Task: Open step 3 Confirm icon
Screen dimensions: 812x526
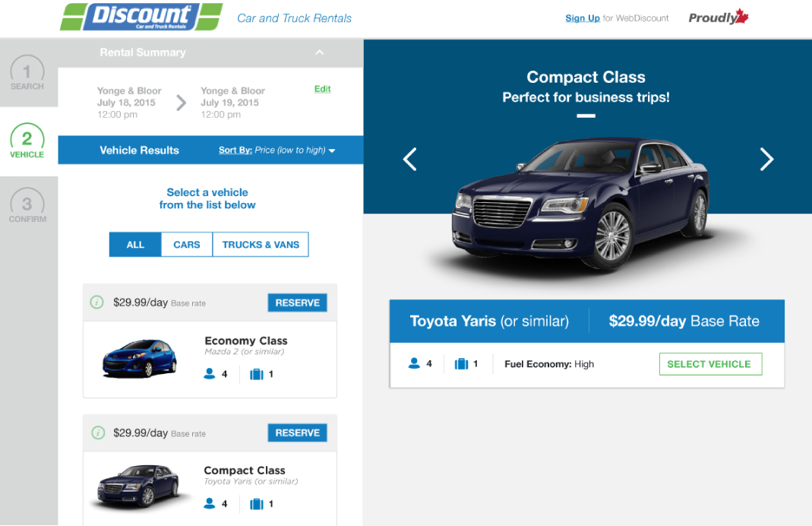Action: pos(27,205)
